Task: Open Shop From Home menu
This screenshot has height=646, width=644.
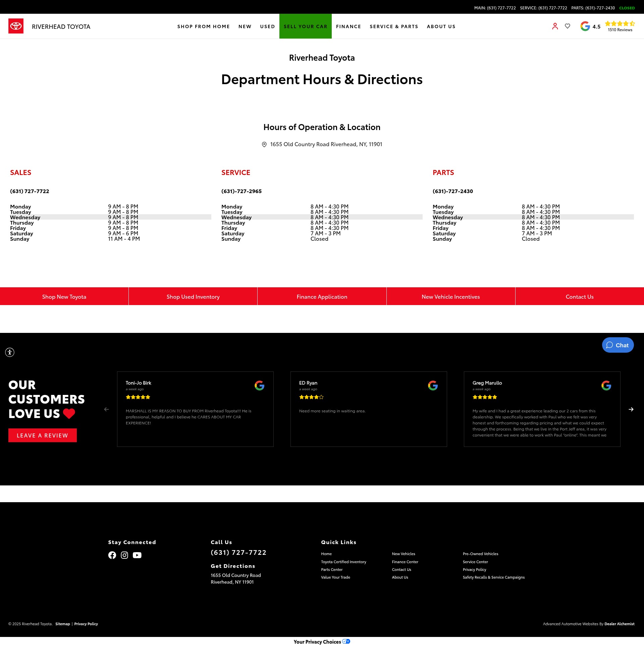Action: point(204,26)
